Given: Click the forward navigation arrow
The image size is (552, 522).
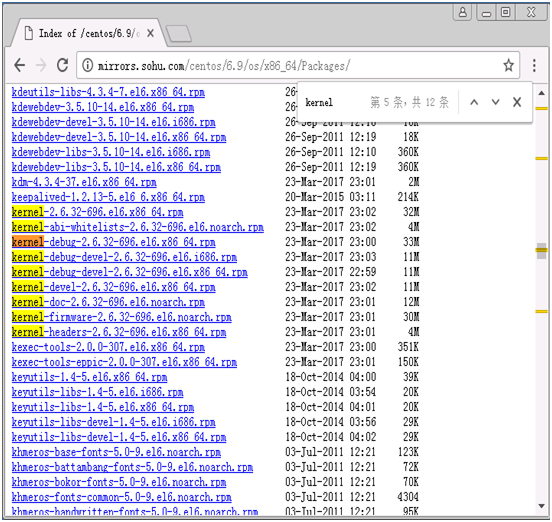Looking at the screenshot, I should click(41, 65).
